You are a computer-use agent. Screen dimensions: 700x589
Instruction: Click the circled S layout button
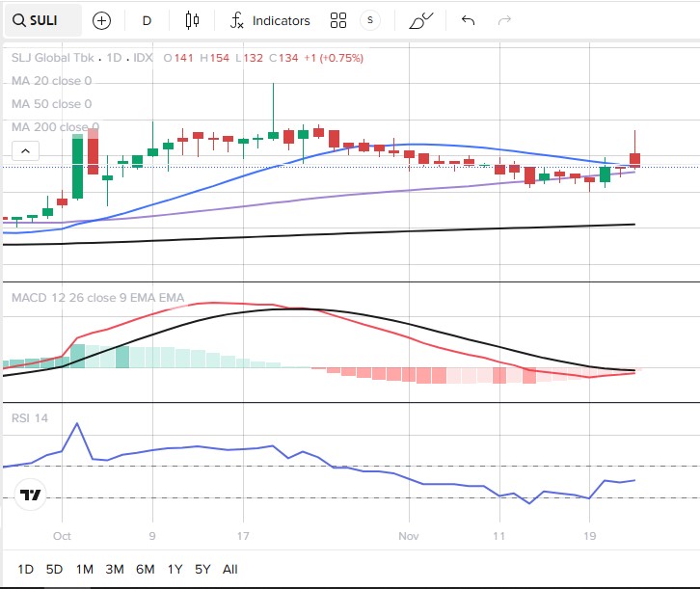(x=369, y=20)
